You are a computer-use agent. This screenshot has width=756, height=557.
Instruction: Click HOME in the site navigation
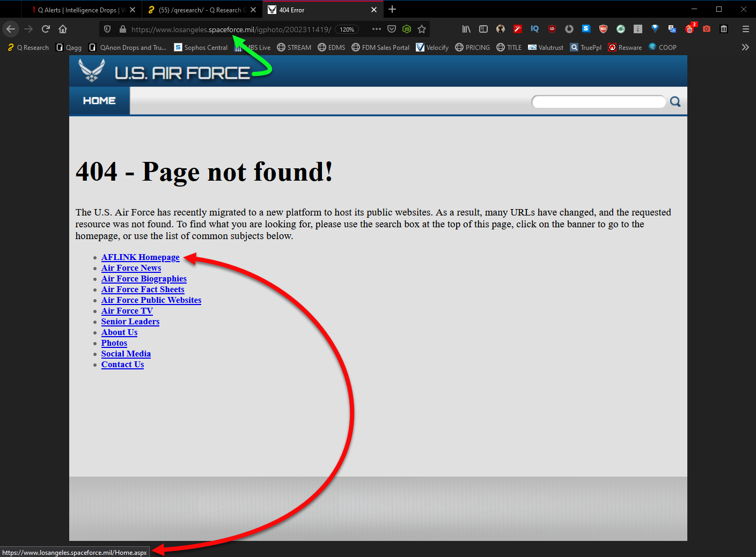99,101
